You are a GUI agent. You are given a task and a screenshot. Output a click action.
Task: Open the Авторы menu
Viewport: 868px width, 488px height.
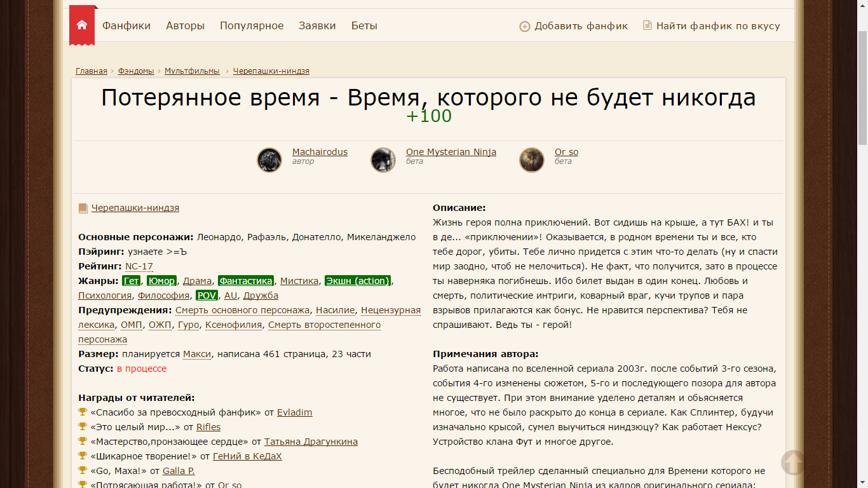click(x=186, y=26)
